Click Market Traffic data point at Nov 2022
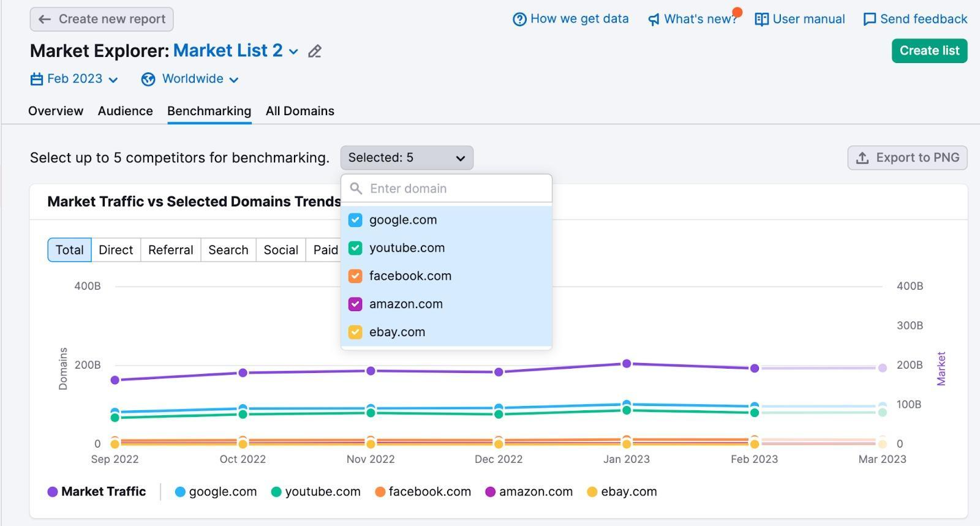The height and width of the screenshot is (526, 980). pyautogui.click(x=371, y=371)
